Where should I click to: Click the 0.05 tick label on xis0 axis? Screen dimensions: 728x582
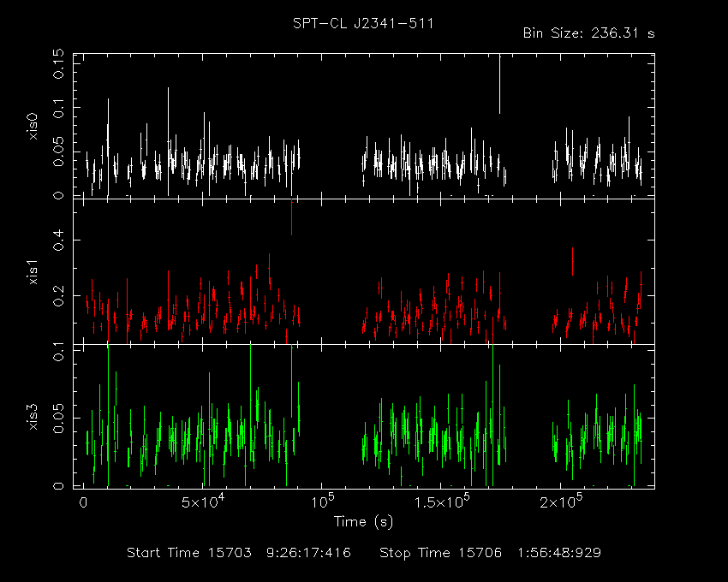coord(59,151)
